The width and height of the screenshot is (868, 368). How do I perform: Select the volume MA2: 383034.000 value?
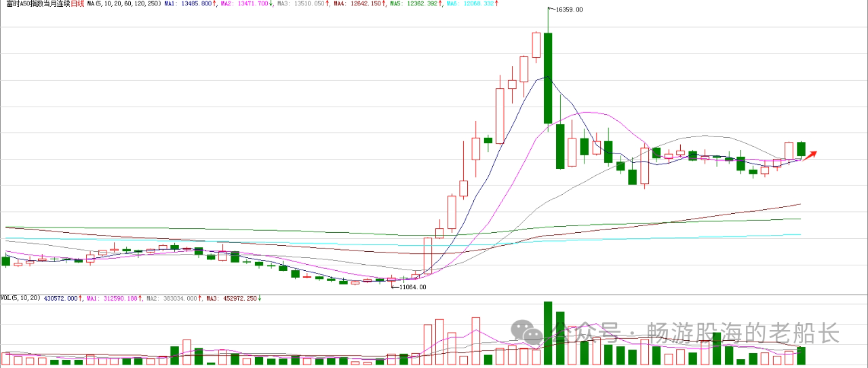click(172, 298)
